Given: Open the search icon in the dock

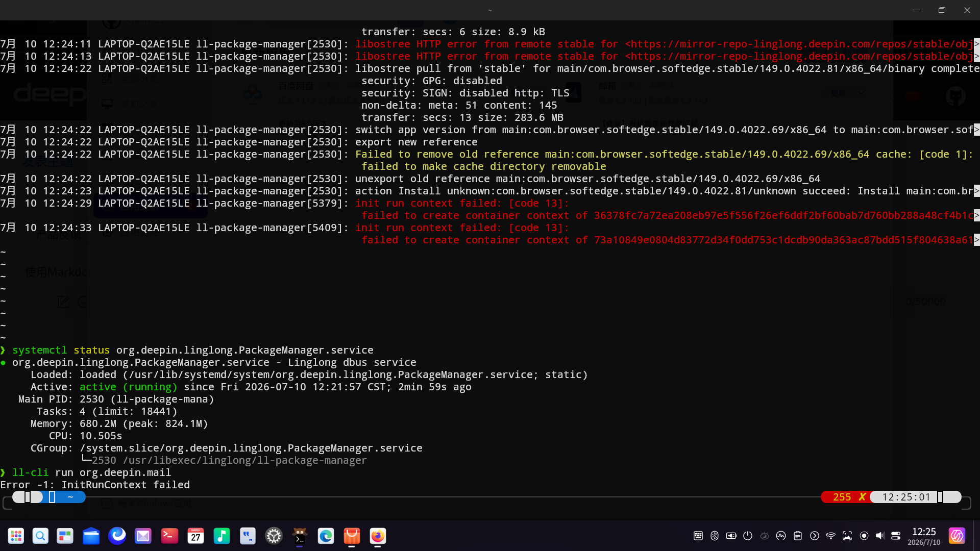Looking at the screenshot, I should tap(40, 536).
